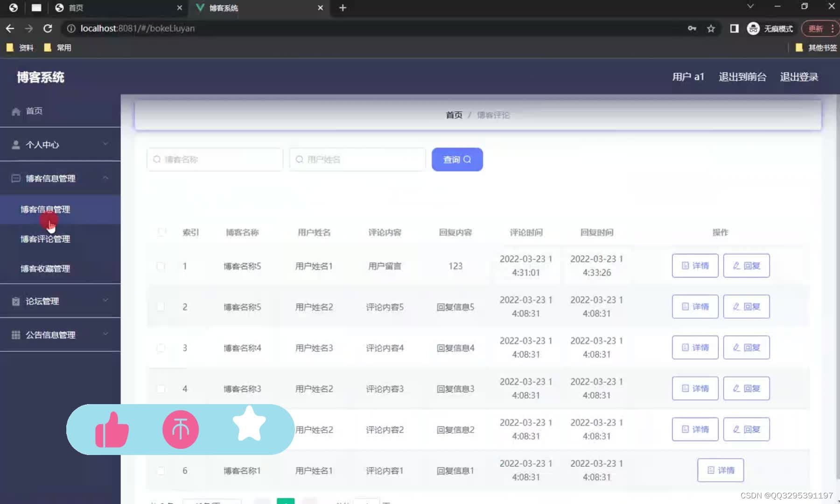
Task: Click 回复 for 评论内容5 row
Action: pos(746,307)
